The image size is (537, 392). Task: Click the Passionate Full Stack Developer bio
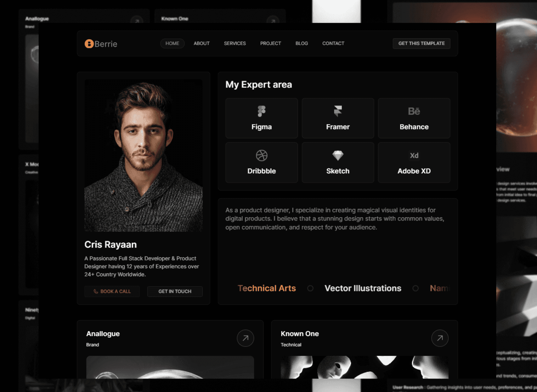142,266
